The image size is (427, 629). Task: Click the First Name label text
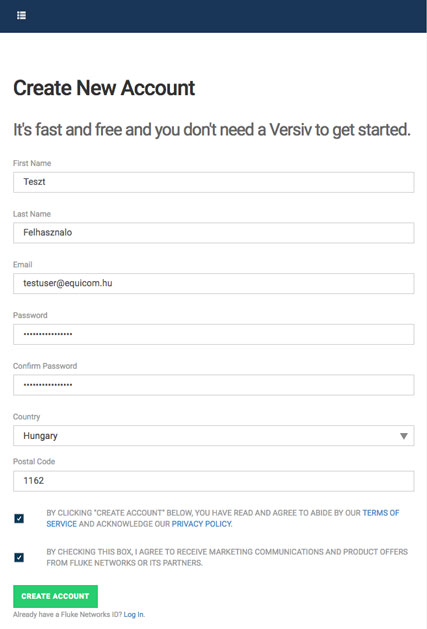pos(32,163)
